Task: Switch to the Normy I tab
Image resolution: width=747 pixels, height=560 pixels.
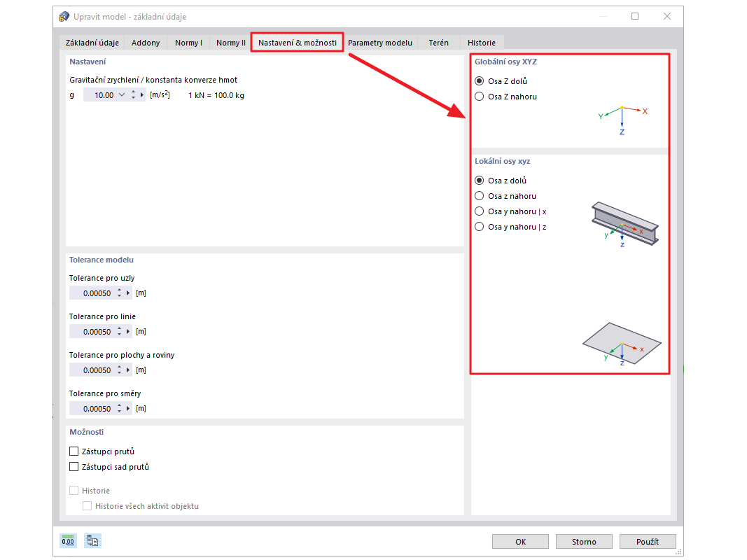Action: [188, 43]
